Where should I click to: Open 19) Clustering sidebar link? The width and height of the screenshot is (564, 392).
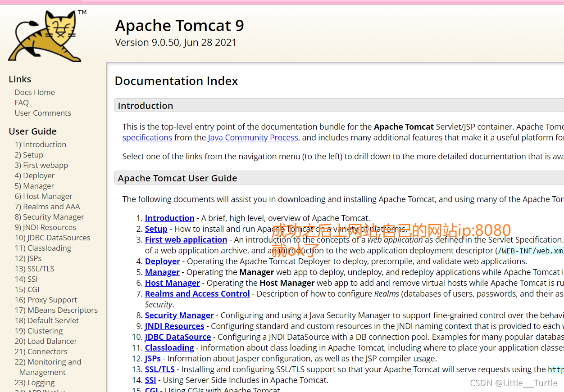[39, 331]
